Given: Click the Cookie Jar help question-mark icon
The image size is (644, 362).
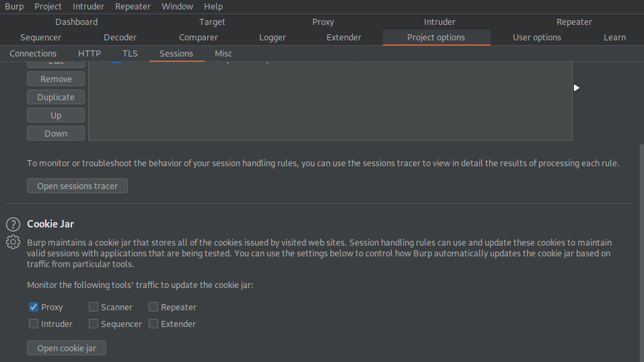Looking at the screenshot, I should pos(13,224).
